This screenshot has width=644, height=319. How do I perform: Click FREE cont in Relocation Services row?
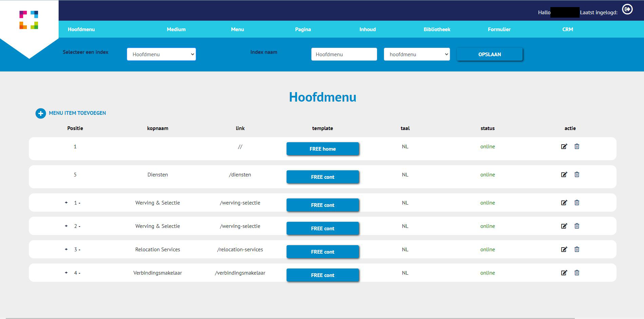click(x=323, y=252)
